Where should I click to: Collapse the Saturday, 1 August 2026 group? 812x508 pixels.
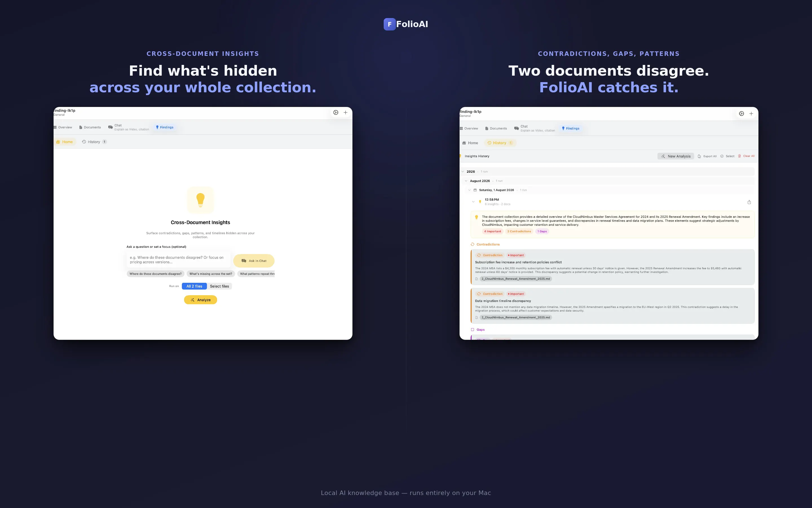point(469,190)
